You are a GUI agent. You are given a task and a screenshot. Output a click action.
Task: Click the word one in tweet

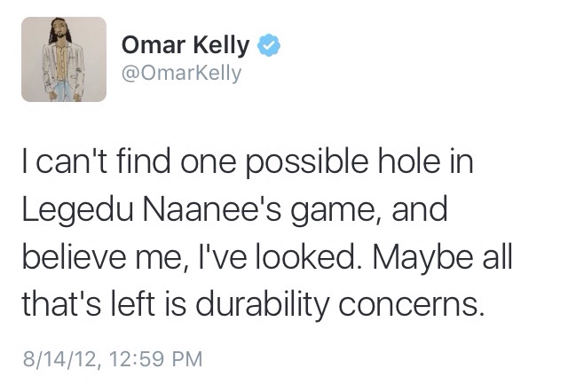[x=208, y=164]
